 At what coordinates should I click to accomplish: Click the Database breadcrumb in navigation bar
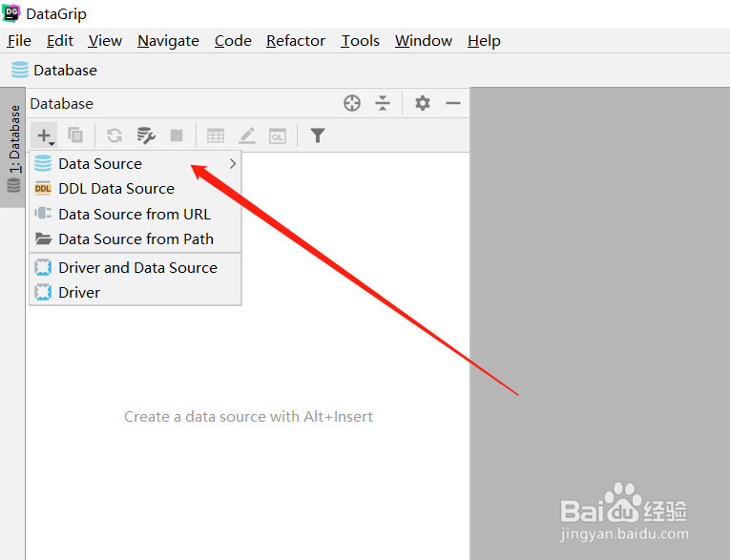pos(54,71)
